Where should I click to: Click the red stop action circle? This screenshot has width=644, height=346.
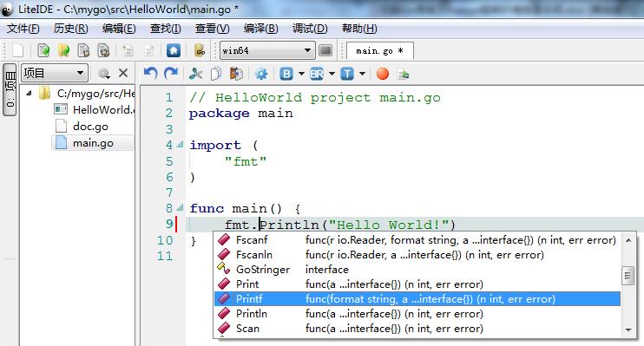383,74
